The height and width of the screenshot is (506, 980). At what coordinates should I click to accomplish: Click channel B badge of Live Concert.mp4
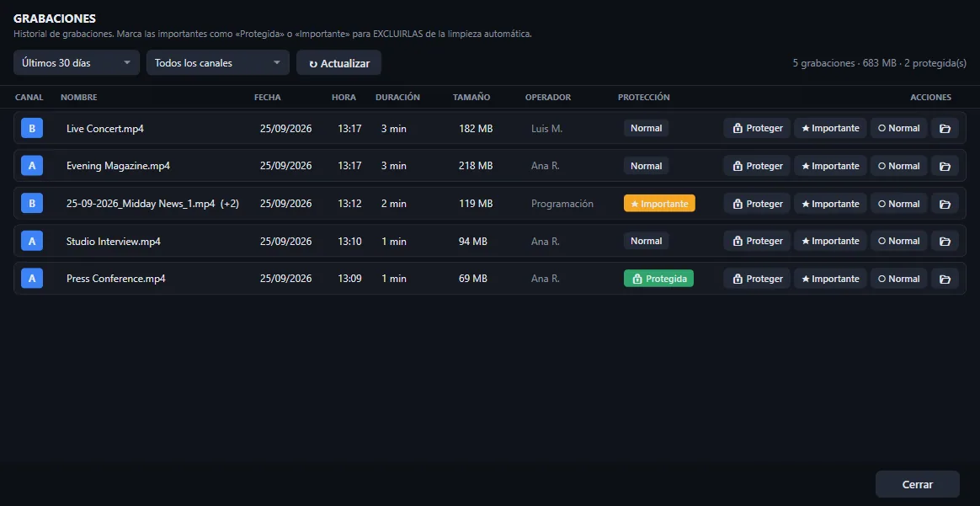[32, 128]
